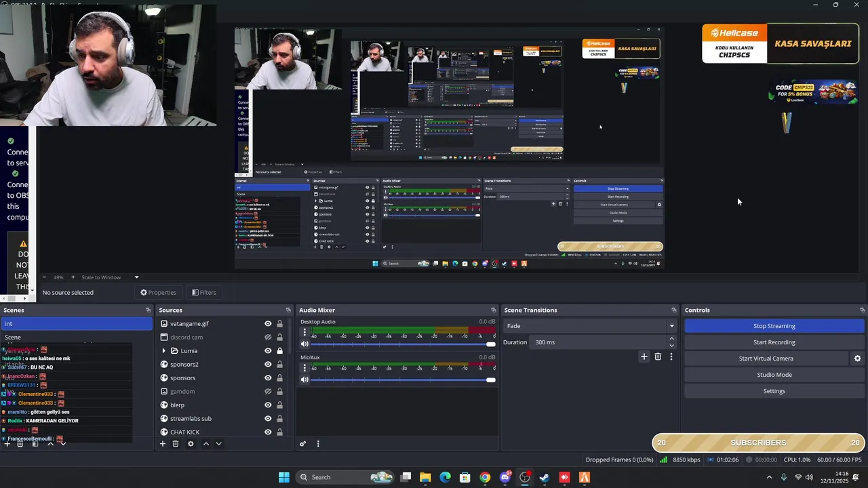868x488 pixels.
Task: Move source up with arrow icon
Action: (x=206, y=444)
